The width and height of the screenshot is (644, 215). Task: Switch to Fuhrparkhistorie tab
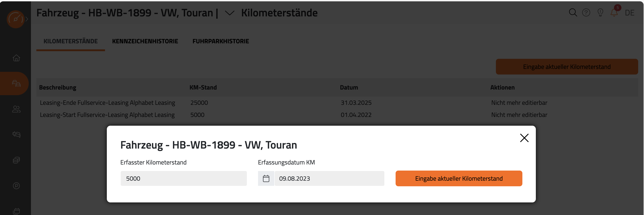[221, 41]
